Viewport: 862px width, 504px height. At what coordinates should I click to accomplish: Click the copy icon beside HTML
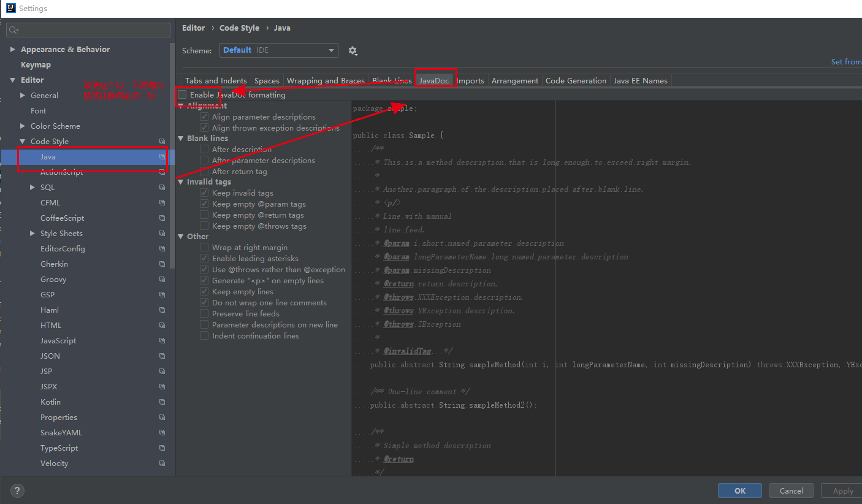[162, 326]
